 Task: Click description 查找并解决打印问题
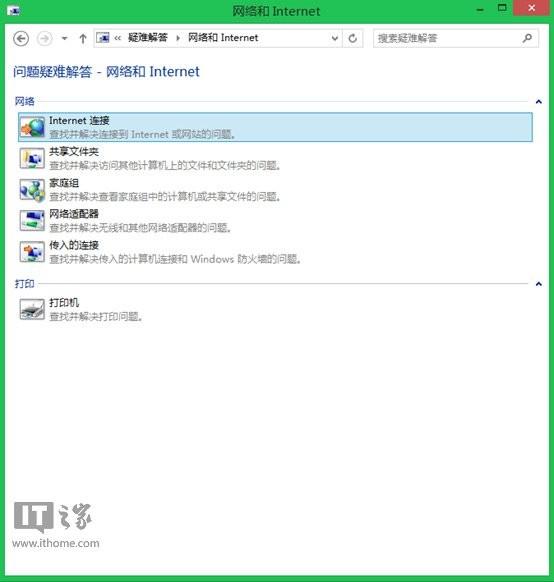96,317
